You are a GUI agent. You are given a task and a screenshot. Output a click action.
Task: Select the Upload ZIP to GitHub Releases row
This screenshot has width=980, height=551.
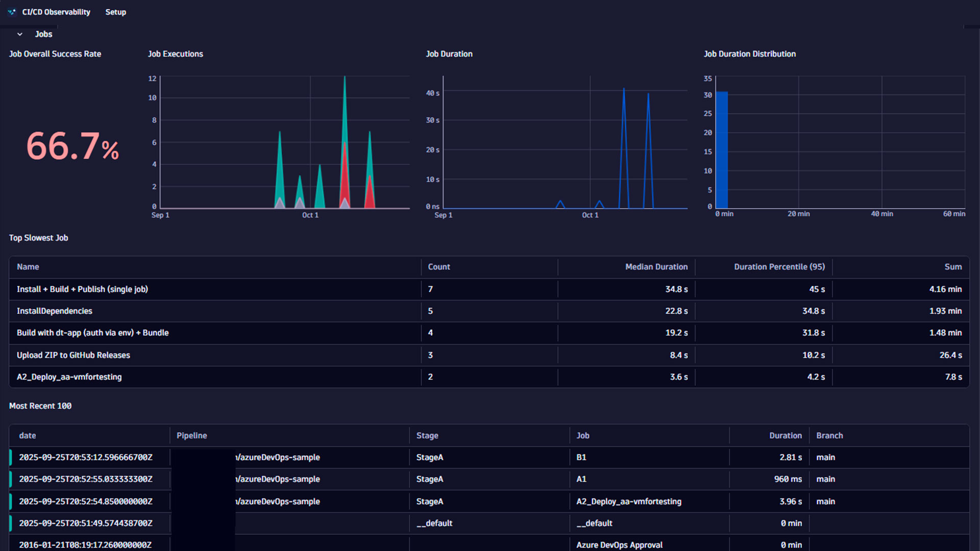(73, 355)
